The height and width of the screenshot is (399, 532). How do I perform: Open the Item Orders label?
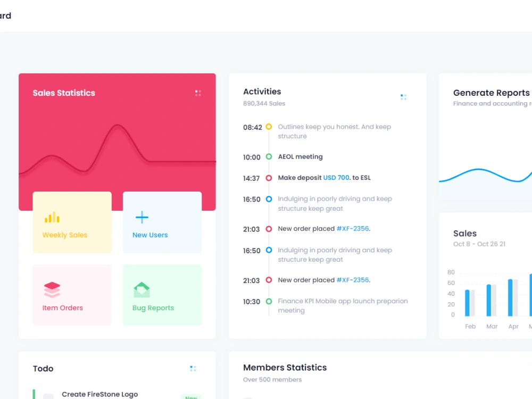[x=62, y=308]
